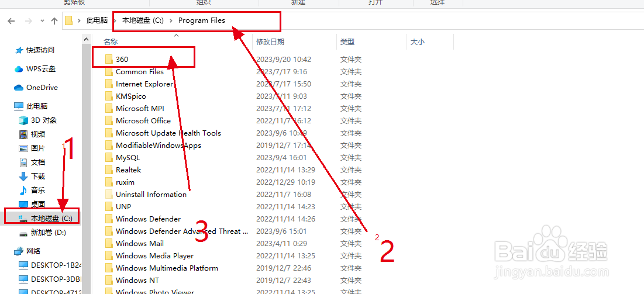Viewport: 644px width, 294px height.
Task: Select the ruxim folder
Action: [x=125, y=182]
